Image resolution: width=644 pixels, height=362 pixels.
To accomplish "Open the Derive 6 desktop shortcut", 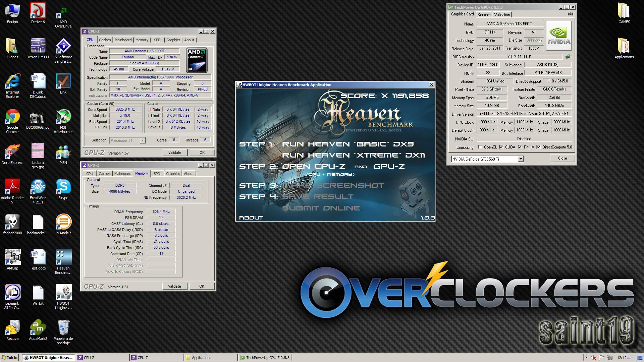I will coord(38,13).
